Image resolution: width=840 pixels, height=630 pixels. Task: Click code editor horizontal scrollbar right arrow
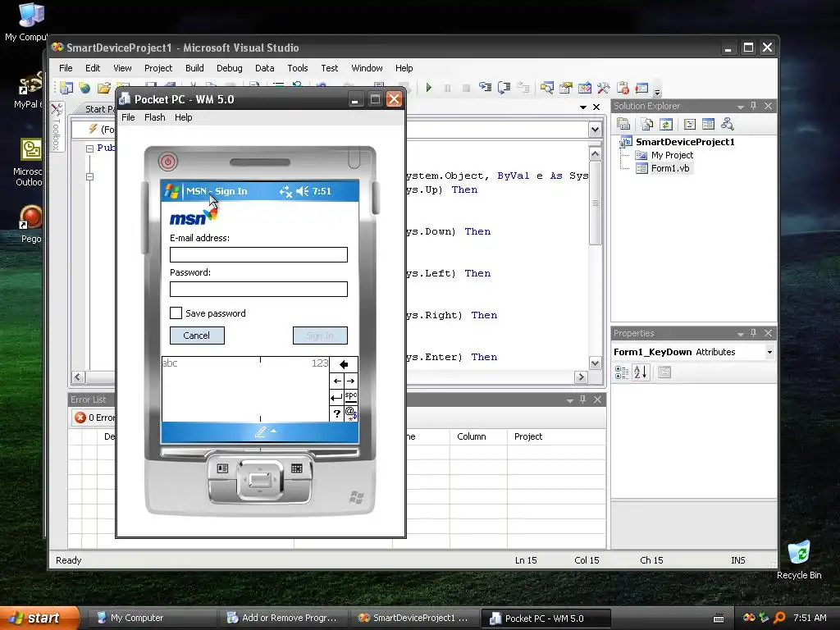pos(581,377)
